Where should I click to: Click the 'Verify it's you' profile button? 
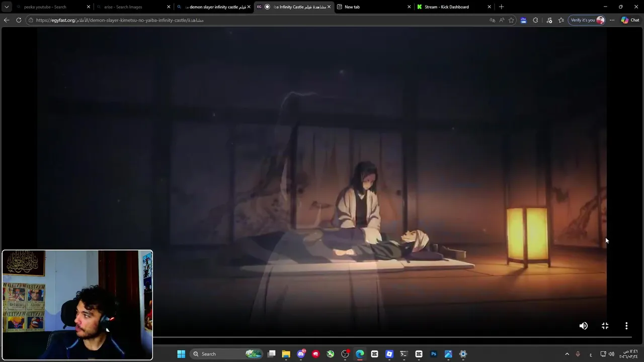pos(587,20)
